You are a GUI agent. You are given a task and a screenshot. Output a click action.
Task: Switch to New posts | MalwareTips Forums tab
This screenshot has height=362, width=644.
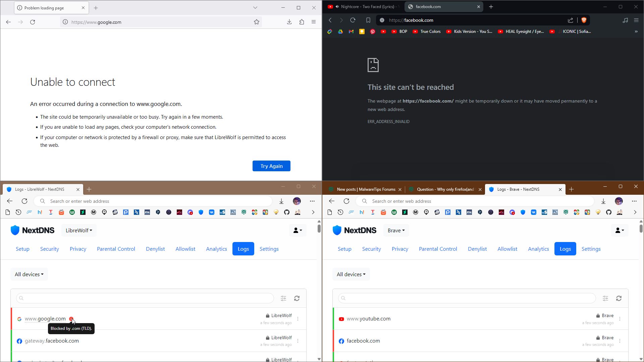(365, 189)
